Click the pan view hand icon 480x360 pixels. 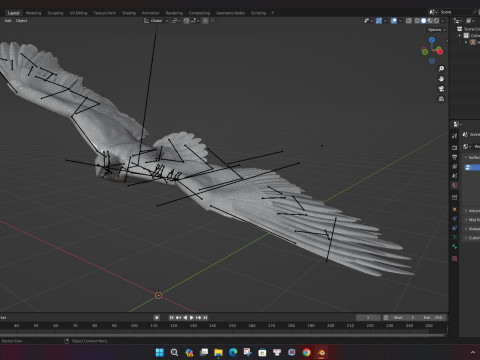[441, 79]
